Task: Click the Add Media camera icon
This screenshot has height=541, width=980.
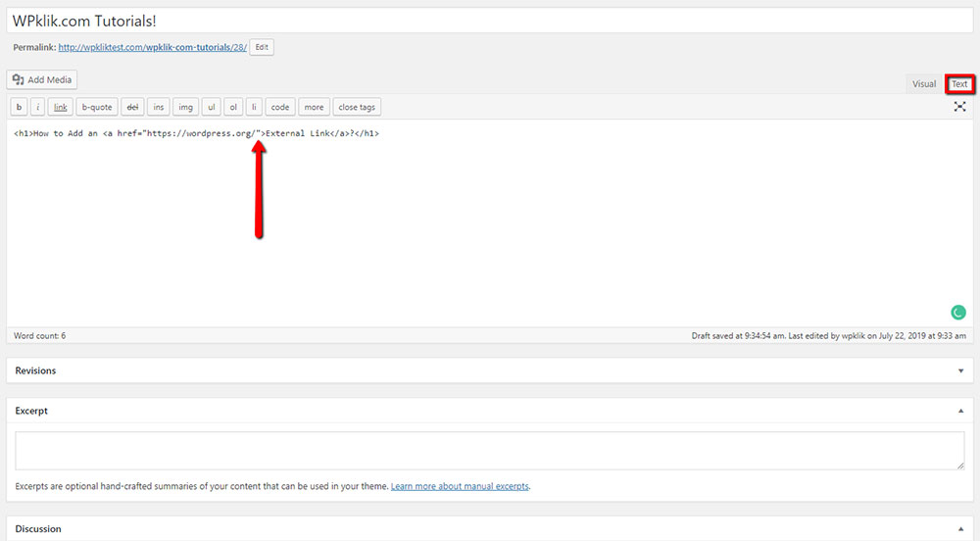Action: (18, 79)
